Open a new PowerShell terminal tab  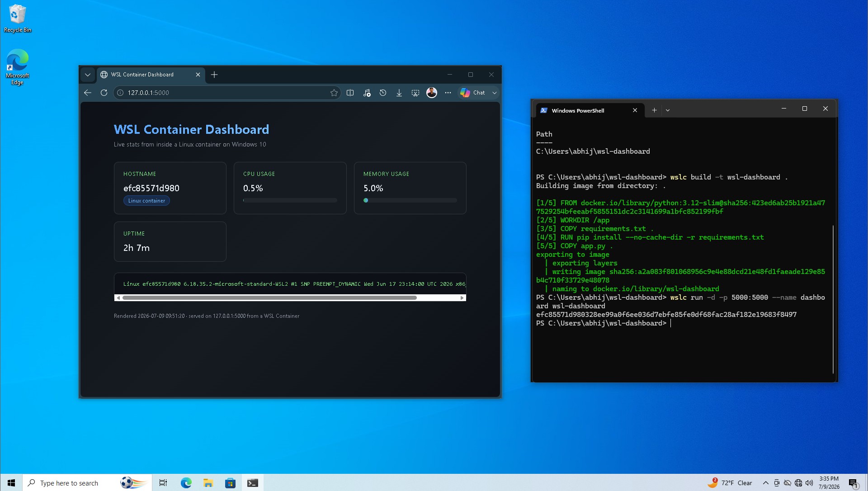[654, 110]
